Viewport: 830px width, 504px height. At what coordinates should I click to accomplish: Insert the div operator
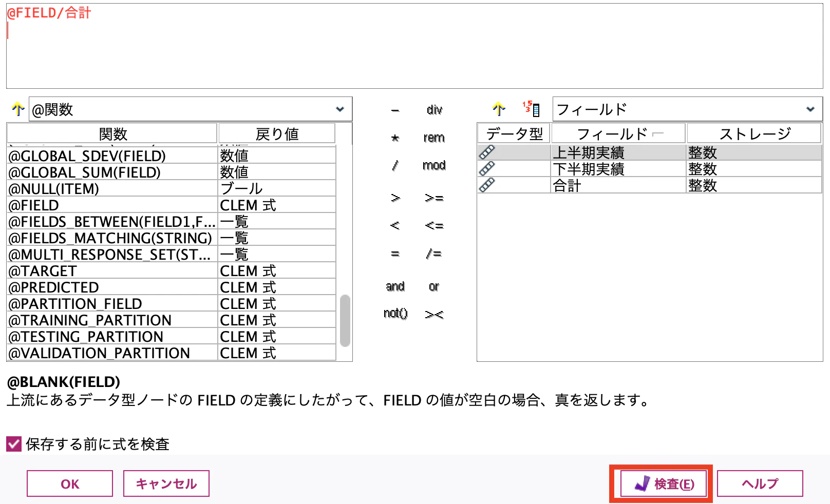tap(434, 110)
